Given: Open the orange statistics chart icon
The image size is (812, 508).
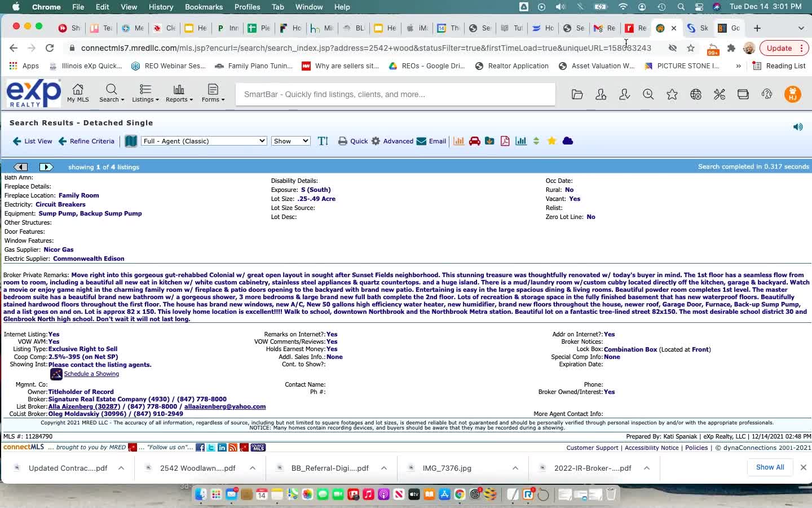Looking at the screenshot, I should [x=459, y=141].
